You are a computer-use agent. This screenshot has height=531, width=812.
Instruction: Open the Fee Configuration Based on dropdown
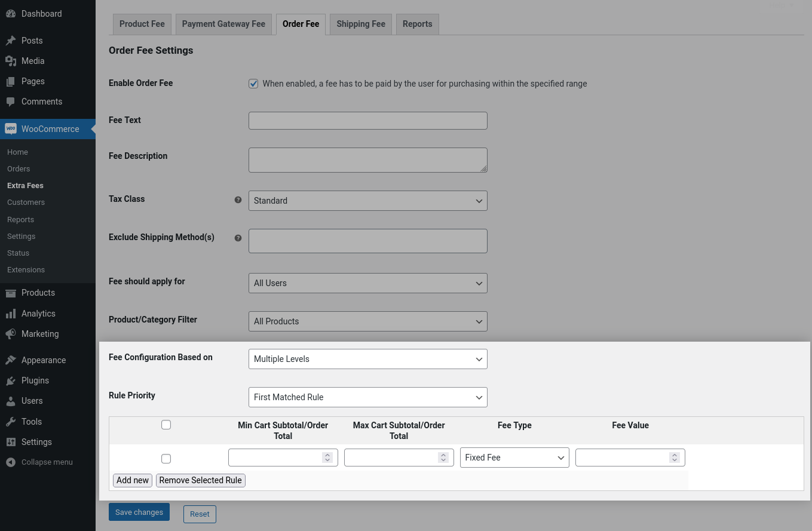pos(367,359)
